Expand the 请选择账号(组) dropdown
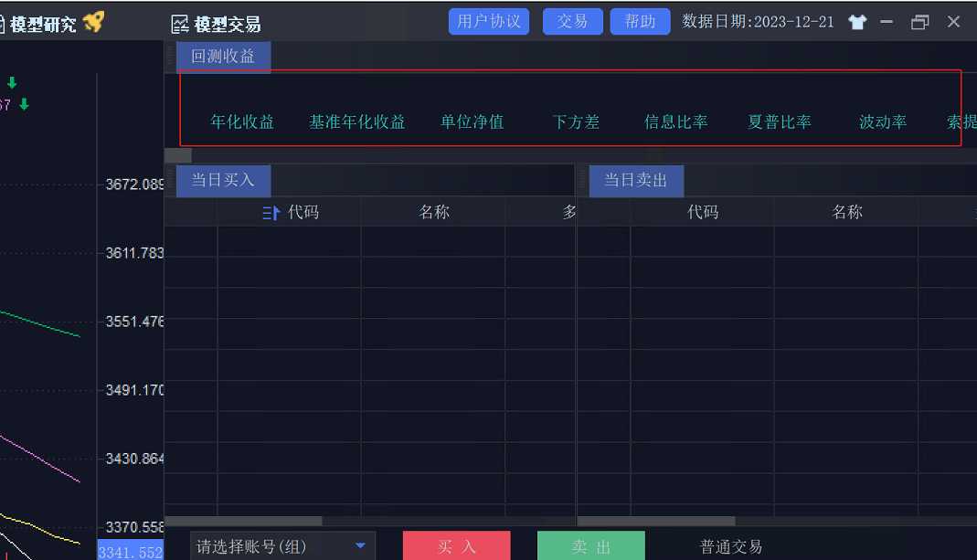The width and height of the screenshot is (977, 560). point(282,546)
